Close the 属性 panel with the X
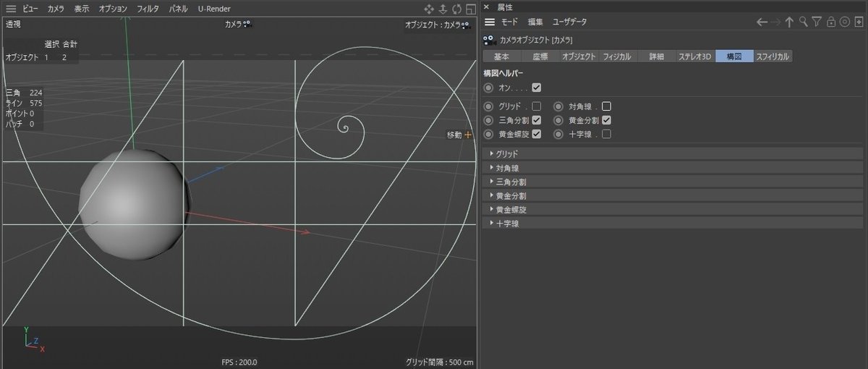Screen dimensions: 868x369 click(x=486, y=7)
